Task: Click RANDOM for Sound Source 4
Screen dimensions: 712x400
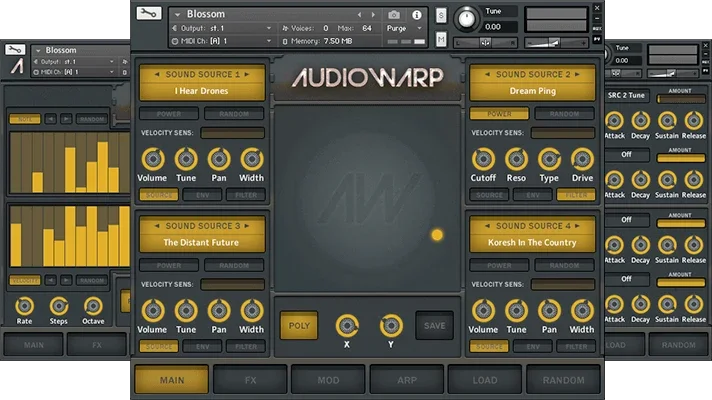Action: [x=564, y=266]
